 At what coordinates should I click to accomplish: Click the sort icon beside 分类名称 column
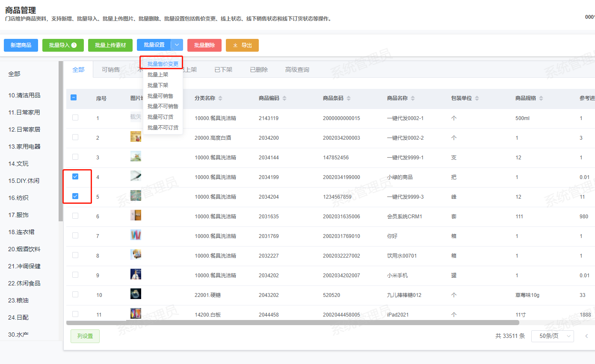pyautogui.click(x=220, y=98)
